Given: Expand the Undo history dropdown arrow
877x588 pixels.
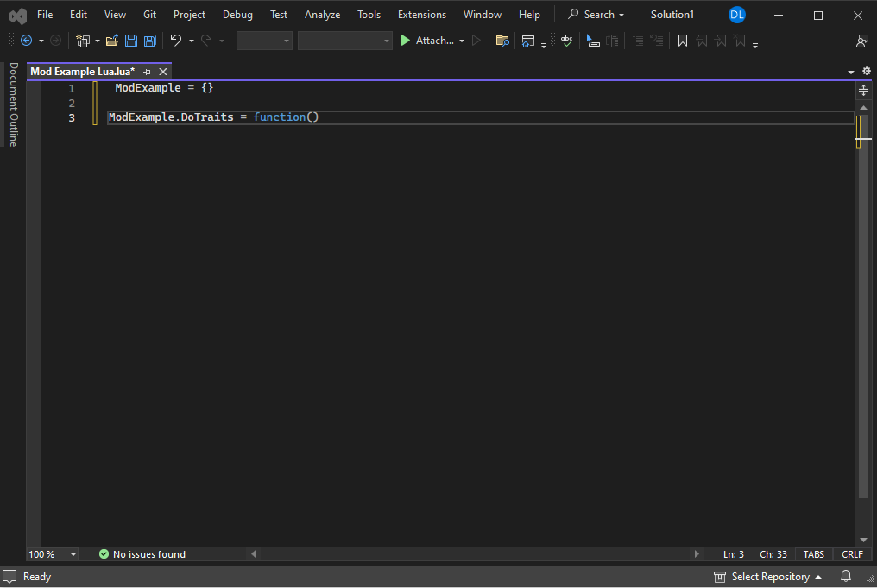Looking at the screenshot, I should (x=192, y=41).
